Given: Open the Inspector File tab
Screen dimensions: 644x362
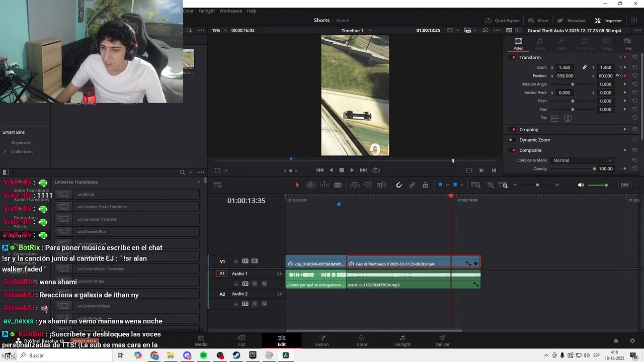Looking at the screenshot, I should [628, 44].
